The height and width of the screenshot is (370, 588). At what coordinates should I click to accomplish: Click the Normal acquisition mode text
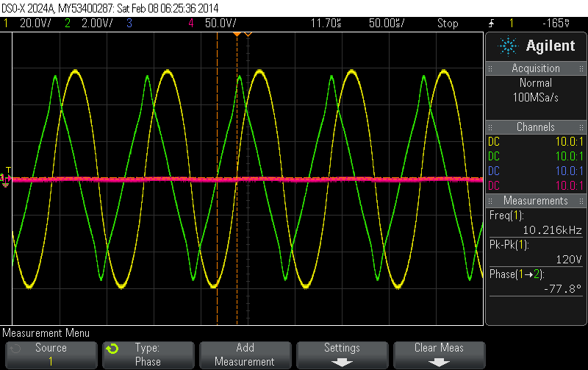pos(536,83)
